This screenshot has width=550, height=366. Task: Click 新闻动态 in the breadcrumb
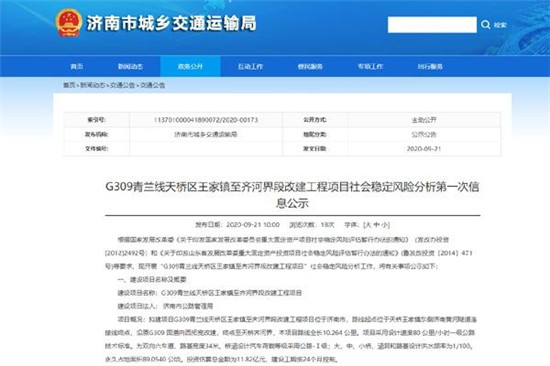tap(93, 85)
